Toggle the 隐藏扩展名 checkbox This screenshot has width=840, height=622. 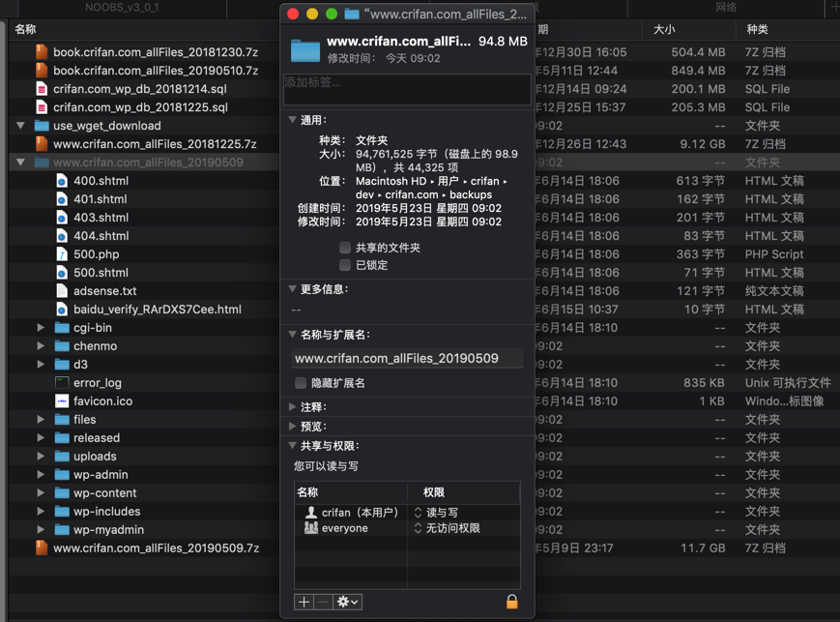point(301,383)
